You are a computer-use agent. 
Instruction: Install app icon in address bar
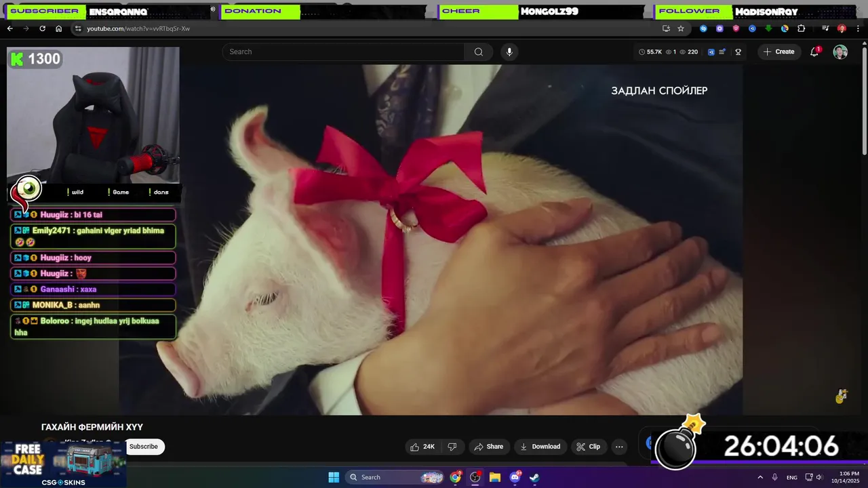point(666,28)
